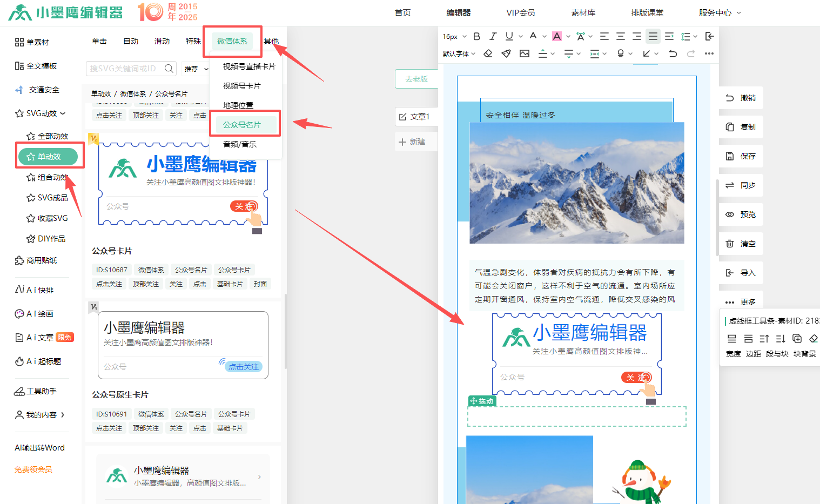This screenshot has height=504, width=820.
Task: Click the first stacked-lines icon in floating toolbar
Action: [732, 339]
